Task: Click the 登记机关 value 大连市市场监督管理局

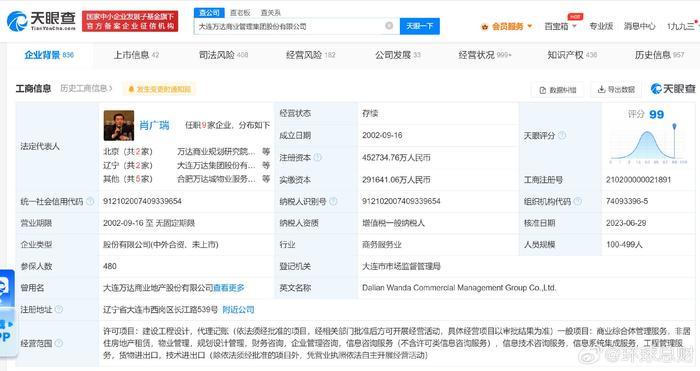Action: coord(401,267)
